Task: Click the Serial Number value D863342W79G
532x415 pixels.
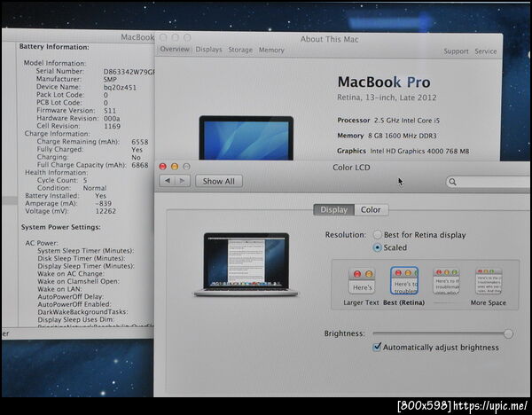Action: point(129,72)
